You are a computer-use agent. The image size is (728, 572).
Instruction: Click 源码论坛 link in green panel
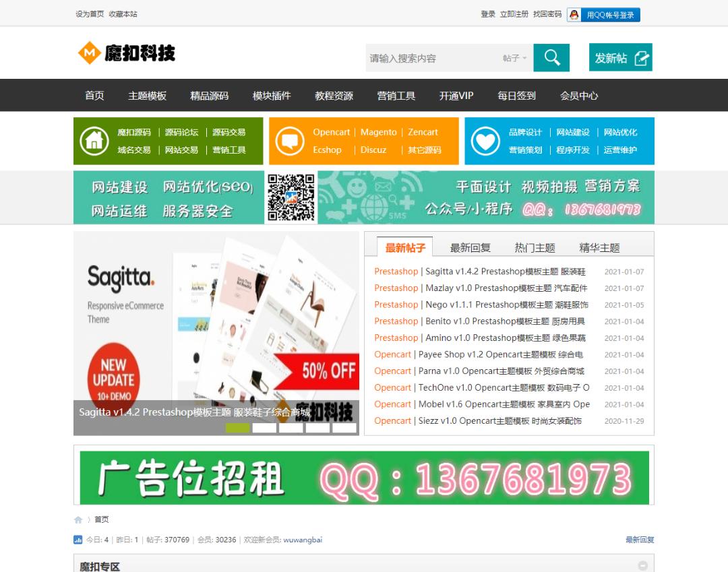[x=181, y=132]
